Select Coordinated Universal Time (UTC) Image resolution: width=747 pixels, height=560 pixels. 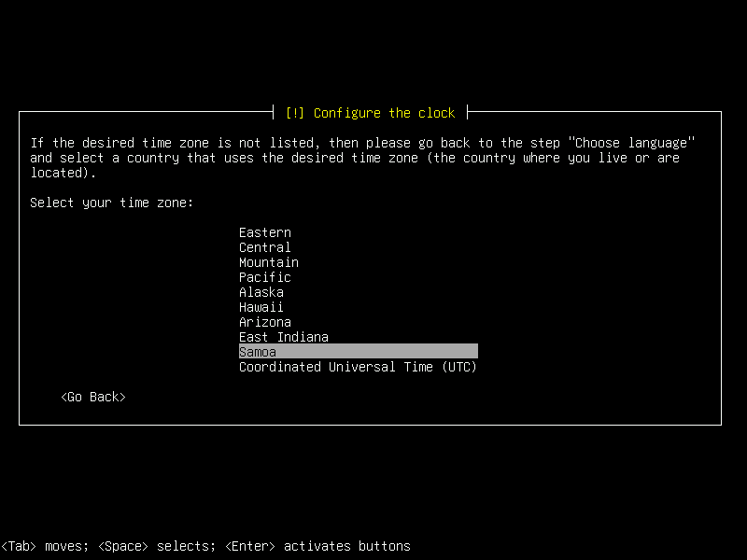click(359, 367)
